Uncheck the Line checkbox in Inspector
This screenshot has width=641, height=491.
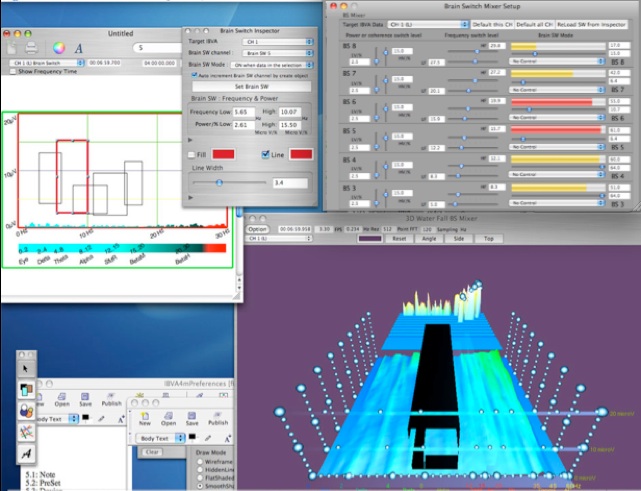(265, 153)
